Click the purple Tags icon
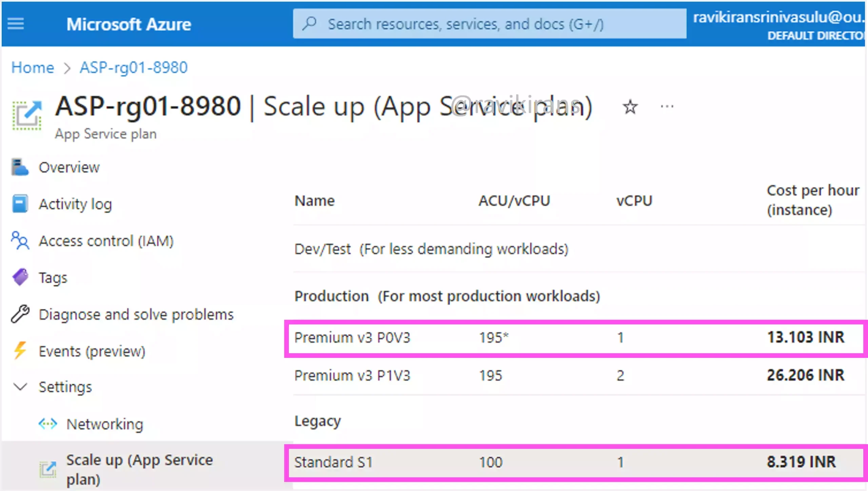Image resolution: width=868 pixels, height=491 pixels. [20, 277]
